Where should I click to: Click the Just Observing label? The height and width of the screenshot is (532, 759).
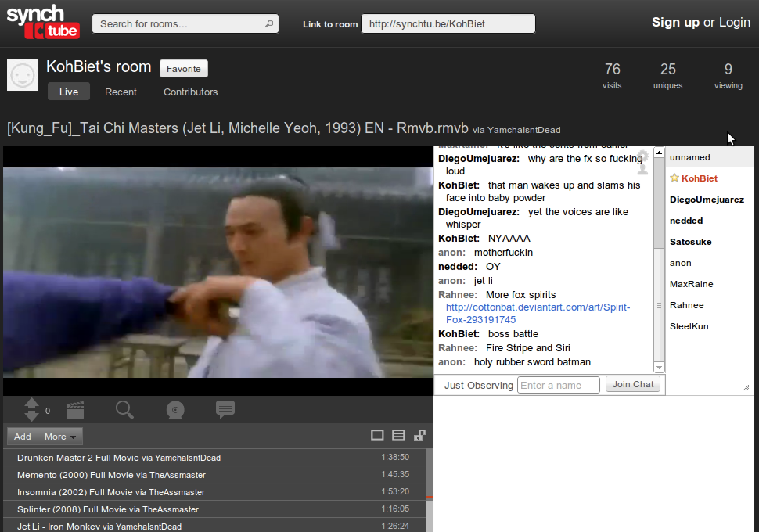[x=479, y=386]
